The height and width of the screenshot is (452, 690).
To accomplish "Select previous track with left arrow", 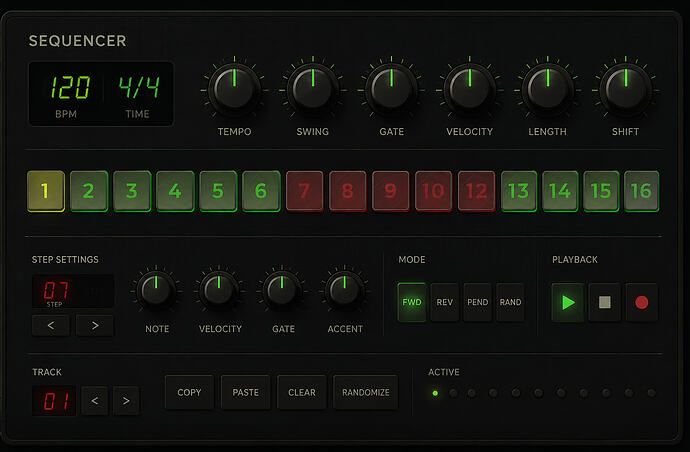I will point(95,401).
